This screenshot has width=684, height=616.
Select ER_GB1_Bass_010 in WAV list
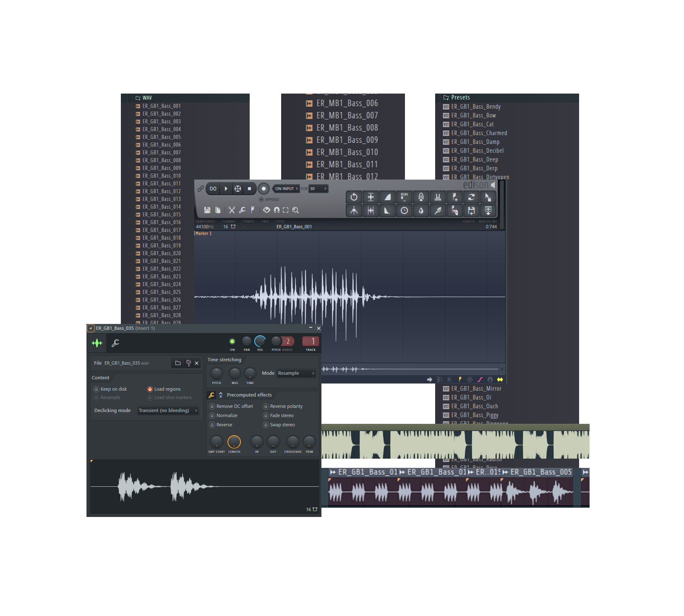[162, 176]
